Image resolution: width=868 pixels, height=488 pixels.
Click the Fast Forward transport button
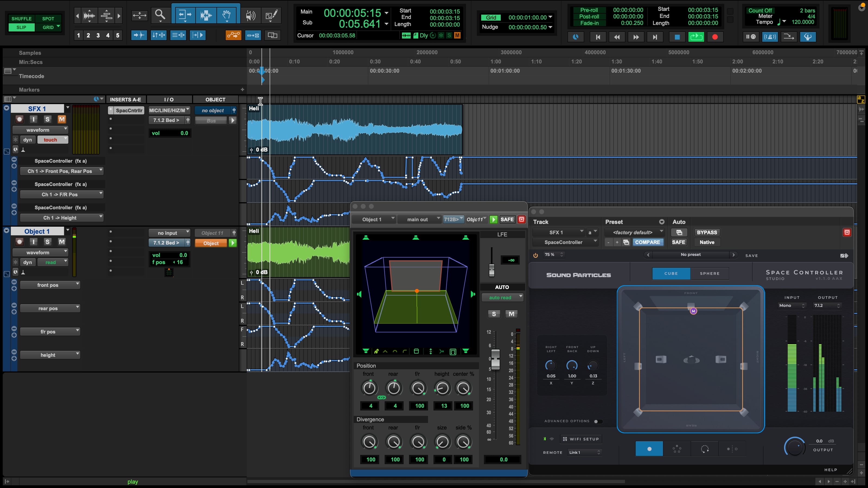[x=636, y=37]
